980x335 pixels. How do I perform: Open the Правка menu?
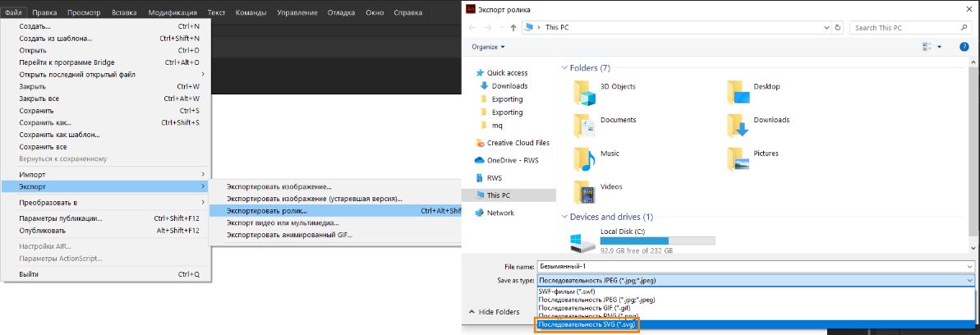pyautogui.click(x=44, y=12)
